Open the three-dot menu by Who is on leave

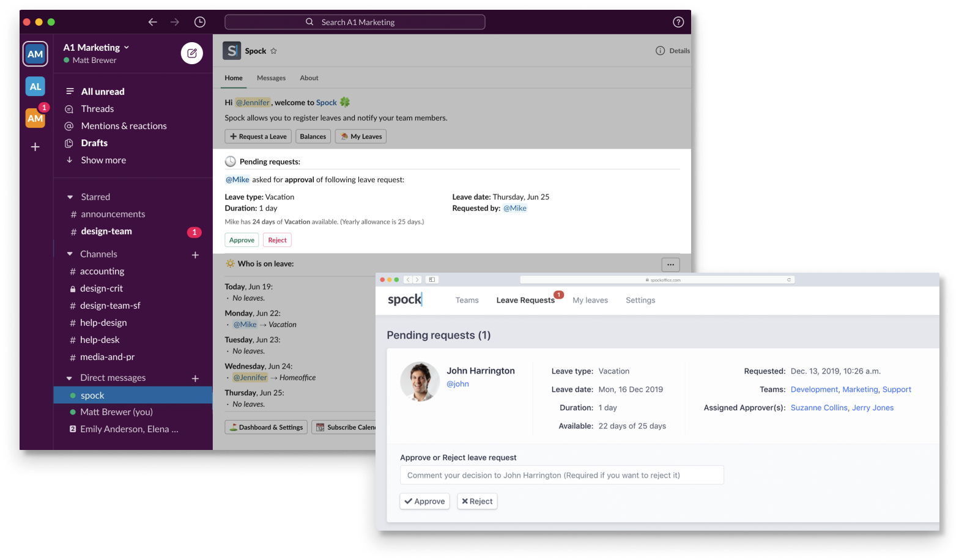671,265
